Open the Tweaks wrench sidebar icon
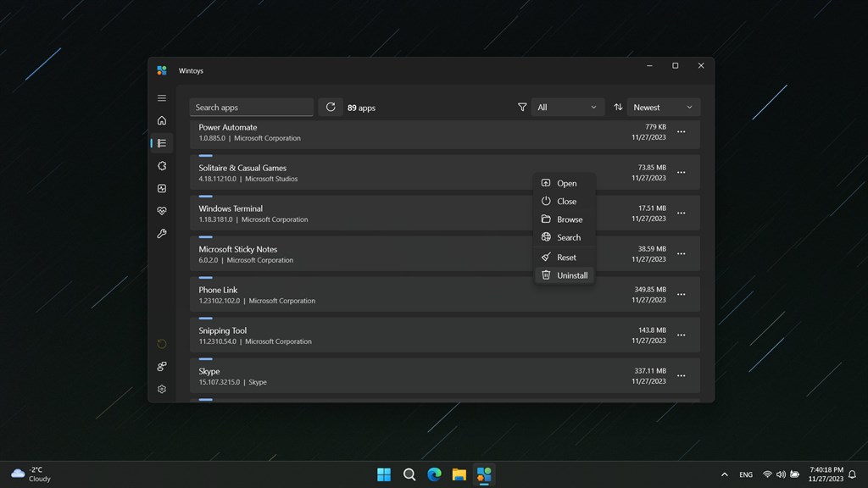868x488 pixels. click(x=162, y=234)
